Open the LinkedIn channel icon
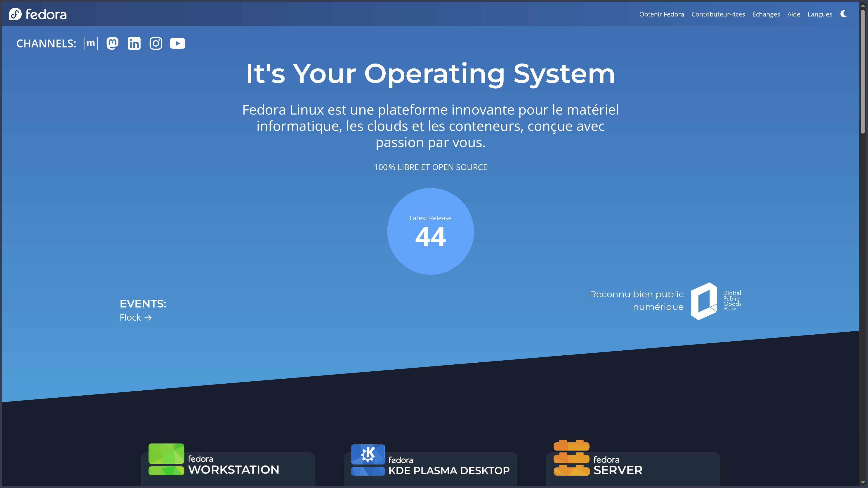The width and height of the screenshot is (868, 488). [134, 43]
